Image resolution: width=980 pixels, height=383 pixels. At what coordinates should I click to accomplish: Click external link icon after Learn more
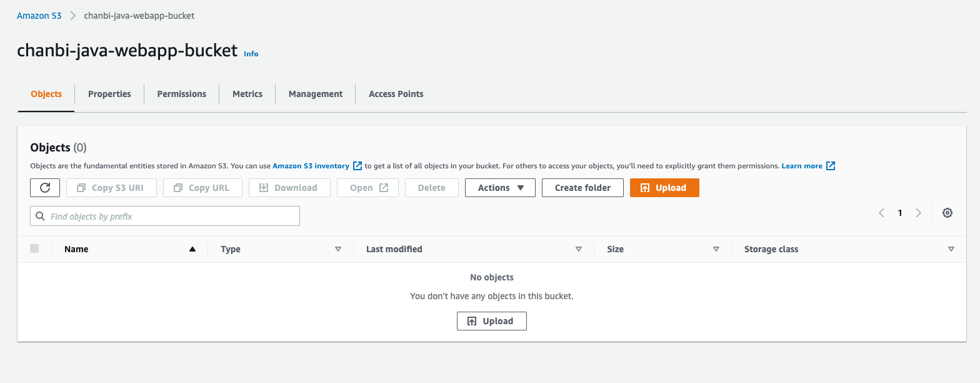tap(831, 166)
